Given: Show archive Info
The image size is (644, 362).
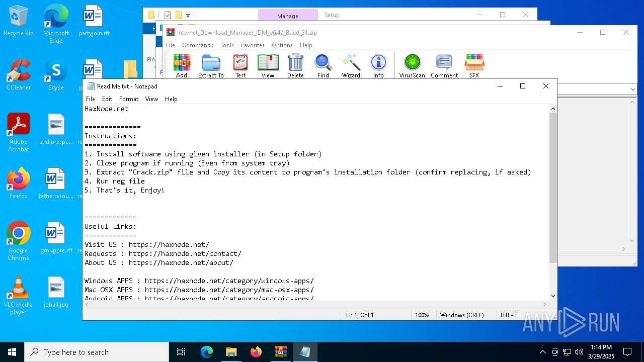Looking at the screenshot, I should click(x=378, y=66).
